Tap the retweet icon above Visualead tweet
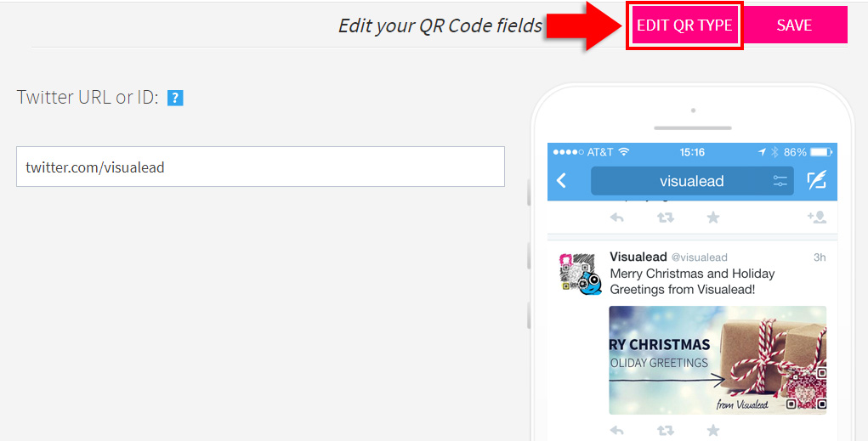This screenshot has height=441, width=868. pyautogui.click(x=666, y=218)
